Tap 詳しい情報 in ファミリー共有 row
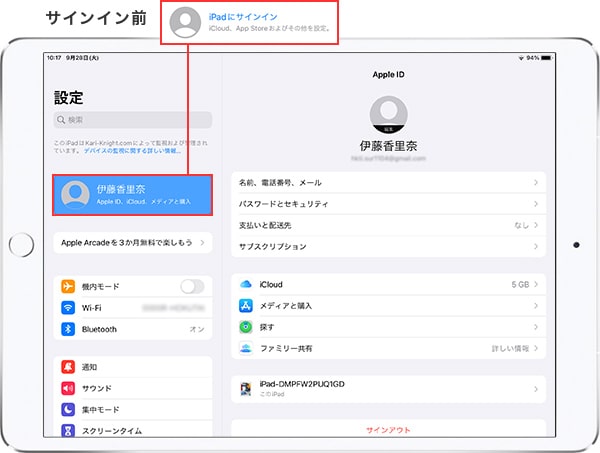Image resolution: width=600 pixels, height=453 pixels. pyautogui.click(x=510, y=348)
